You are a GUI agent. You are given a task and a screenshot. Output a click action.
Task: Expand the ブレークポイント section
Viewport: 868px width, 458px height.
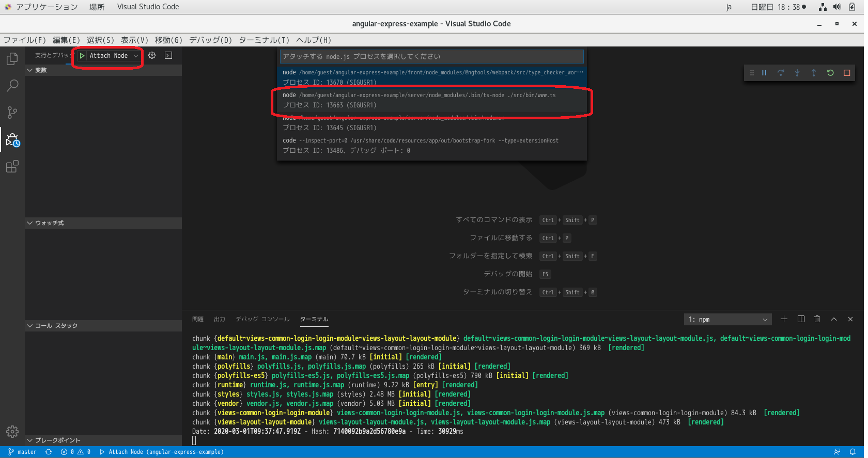coord(103,440)
